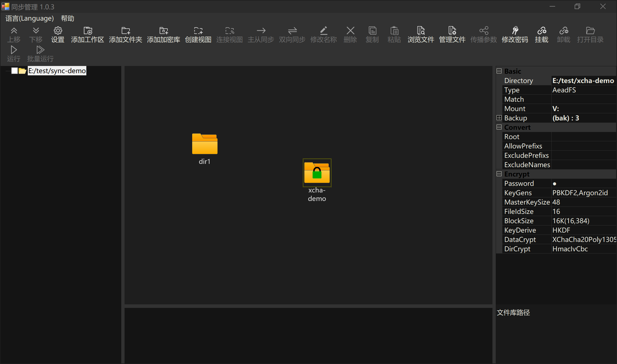Open 浏览文件 browse files tool
The image size is (617, 364).
(421, 34)
